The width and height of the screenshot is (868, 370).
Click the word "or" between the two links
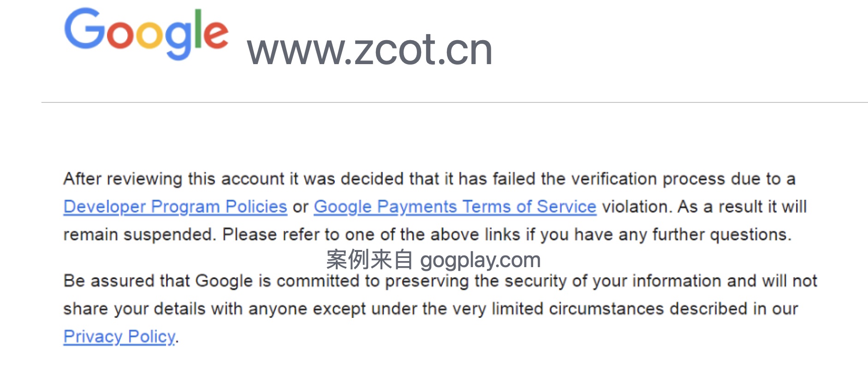(x=300, y=207)
